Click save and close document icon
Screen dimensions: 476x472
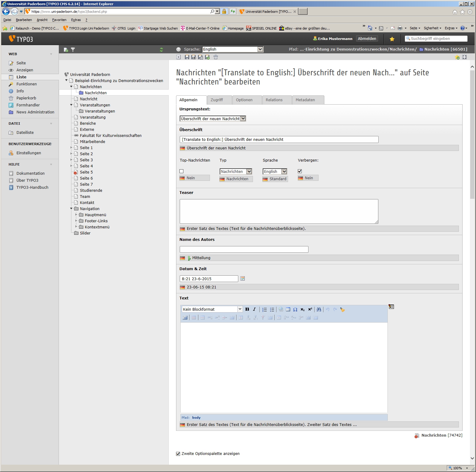200,57
